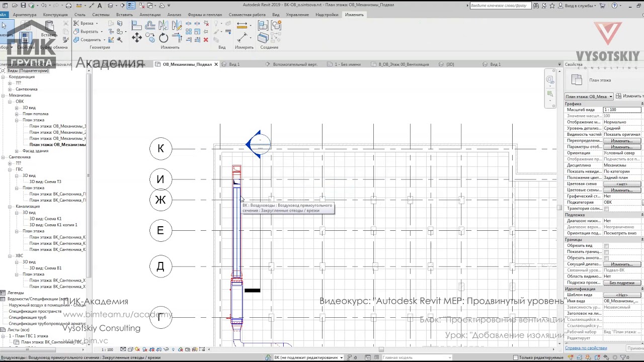Select the Align tool in Modify panel

tap(137, 25)
